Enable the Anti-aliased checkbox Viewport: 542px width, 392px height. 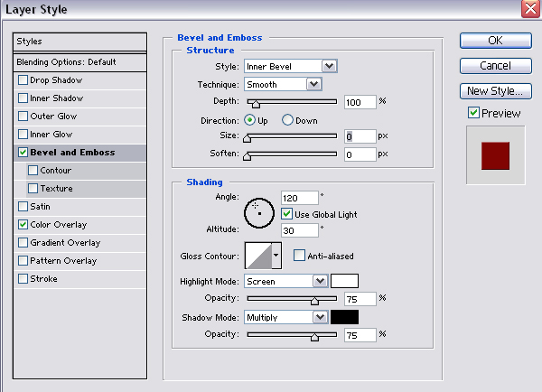300,256
